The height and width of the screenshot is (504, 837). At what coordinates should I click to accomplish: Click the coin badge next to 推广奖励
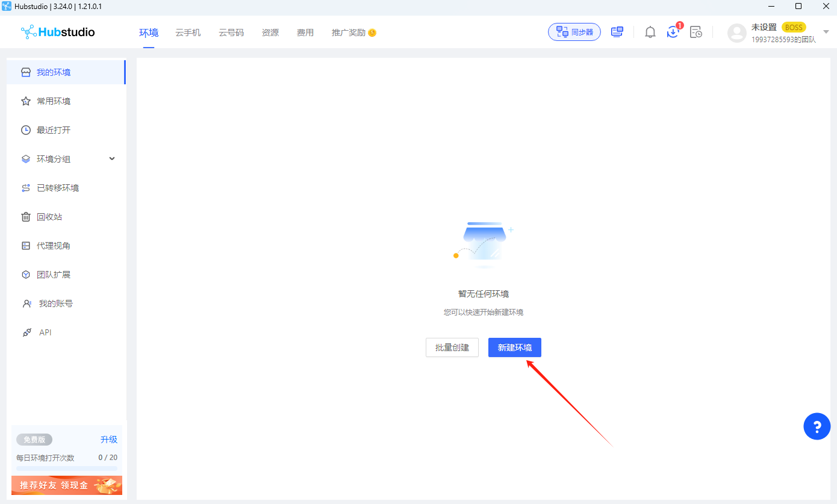372,33
